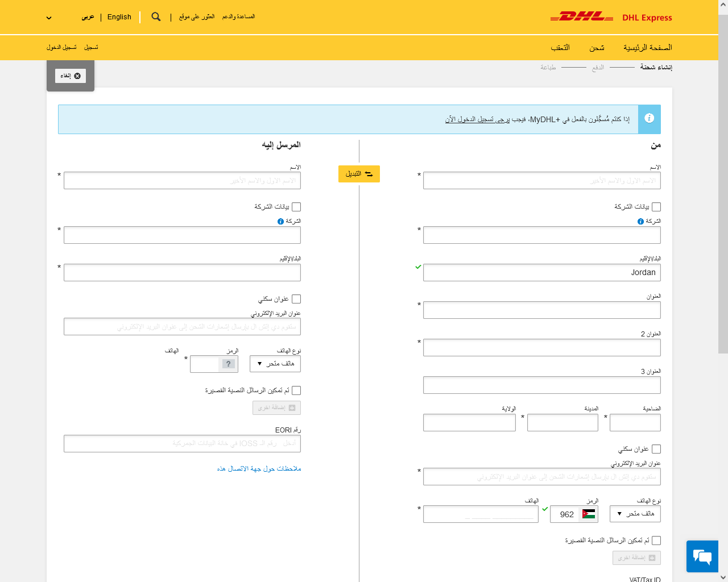This screenshot has width=728, height=582.
Task: Open receiver phone type dropdown
Action: [x=275, y=364]
